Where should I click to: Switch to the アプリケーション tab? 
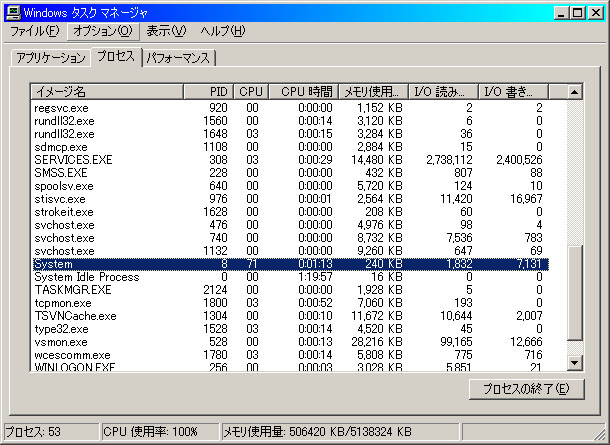pos(49,58)
